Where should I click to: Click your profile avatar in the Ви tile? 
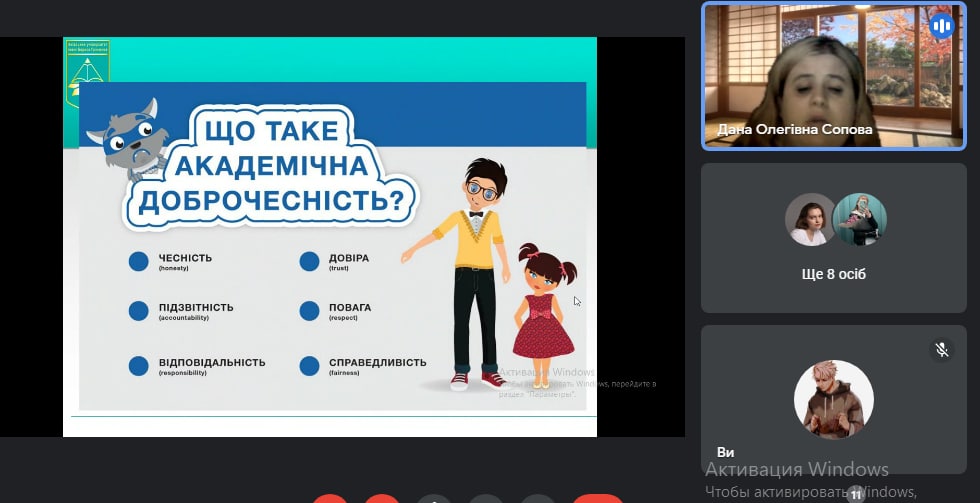pyautogui.click(x=834, y=399)
